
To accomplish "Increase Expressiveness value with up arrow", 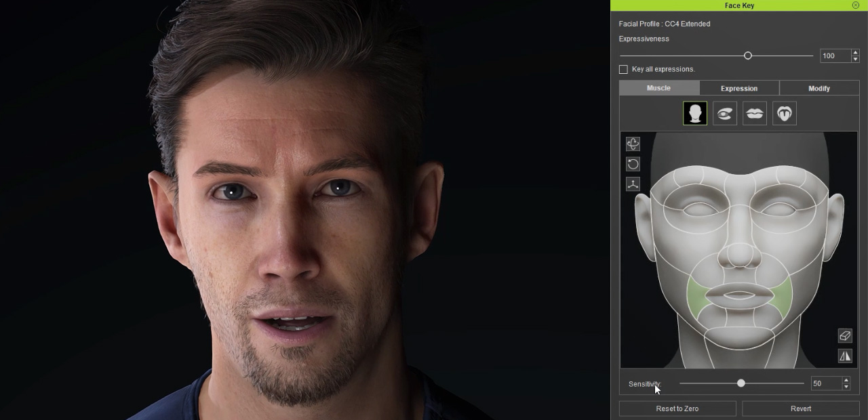I will (x=855, y=52).
